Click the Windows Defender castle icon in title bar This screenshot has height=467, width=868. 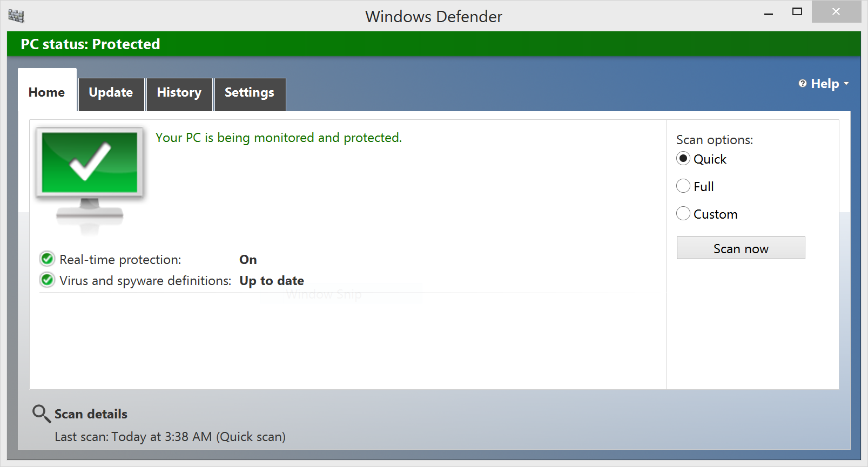click(16, 16)
